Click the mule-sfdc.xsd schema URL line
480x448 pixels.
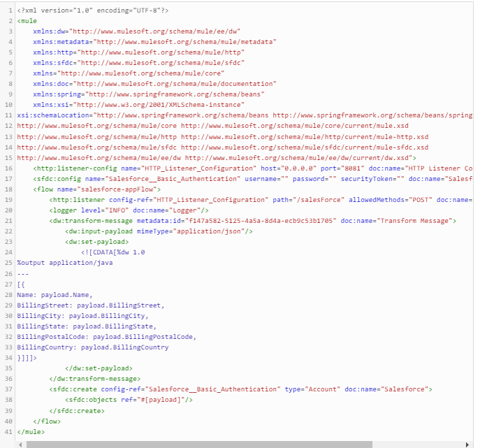click(223, 147)
